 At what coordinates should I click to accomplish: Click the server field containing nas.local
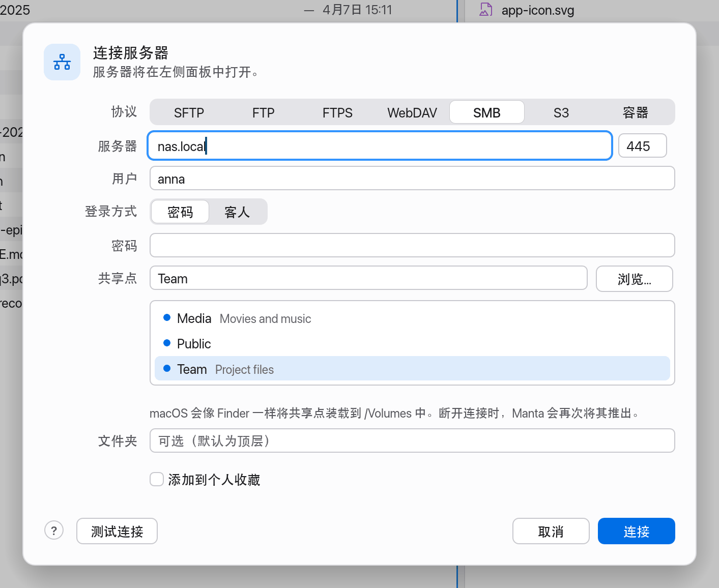pos(380,146)
